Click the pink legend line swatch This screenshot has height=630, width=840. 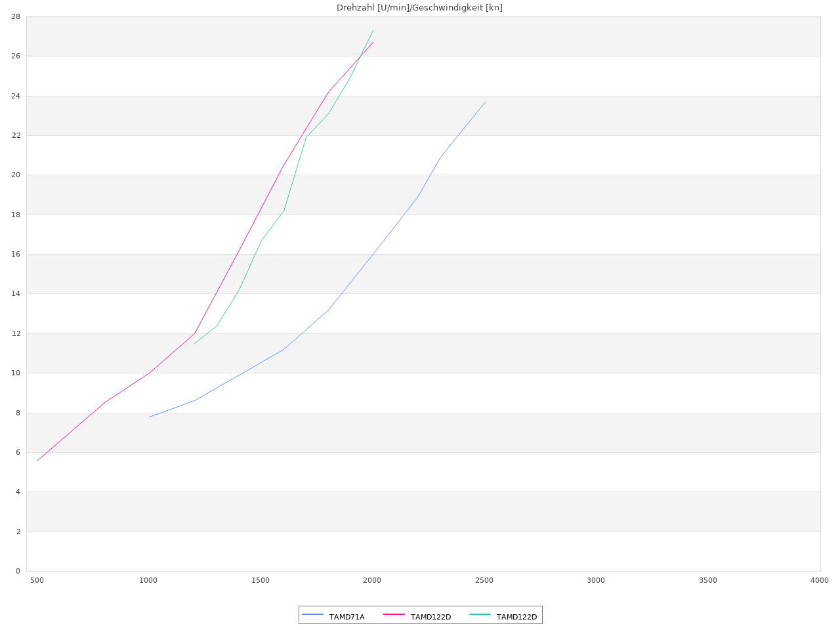pyautogui.click(x=394, y=614)
